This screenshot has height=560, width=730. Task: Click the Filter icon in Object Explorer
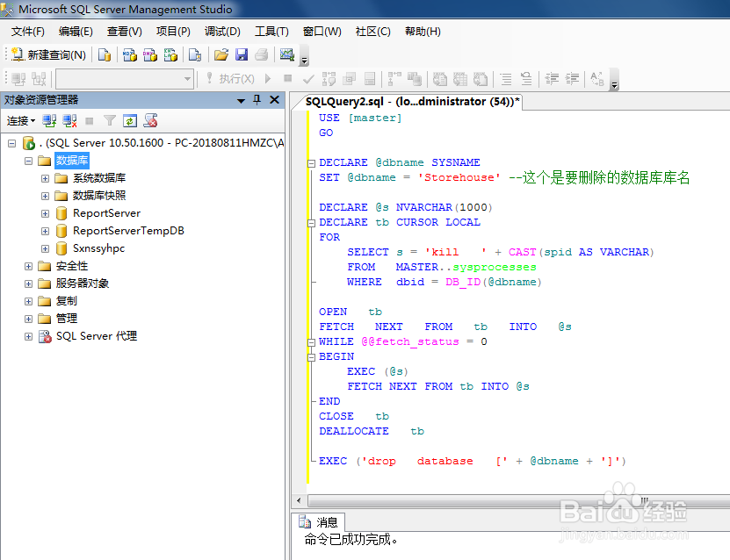(110, 120)
